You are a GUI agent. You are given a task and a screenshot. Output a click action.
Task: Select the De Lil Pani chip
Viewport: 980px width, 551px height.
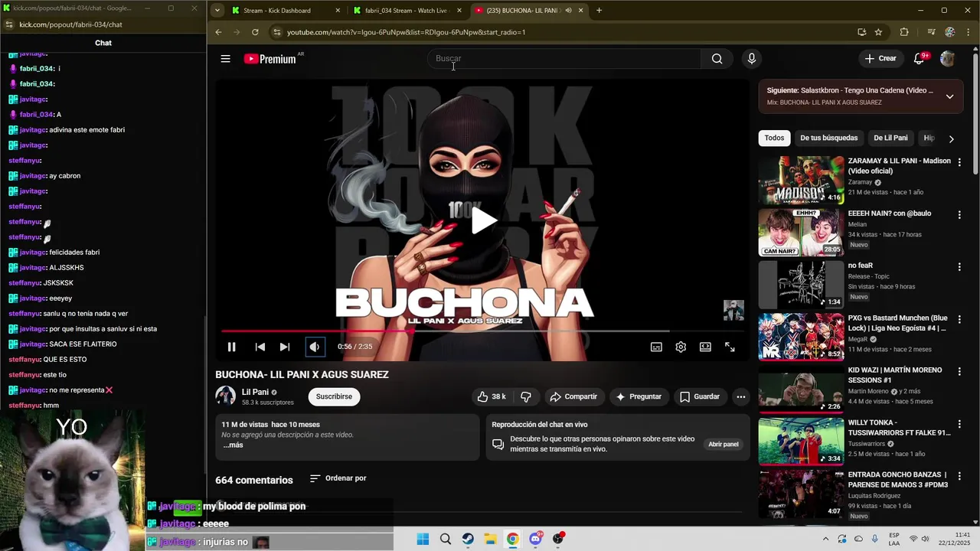[890, 138]
